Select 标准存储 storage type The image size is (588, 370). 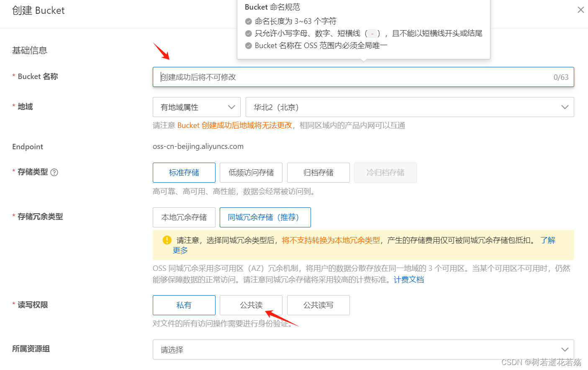coord(184,172)
